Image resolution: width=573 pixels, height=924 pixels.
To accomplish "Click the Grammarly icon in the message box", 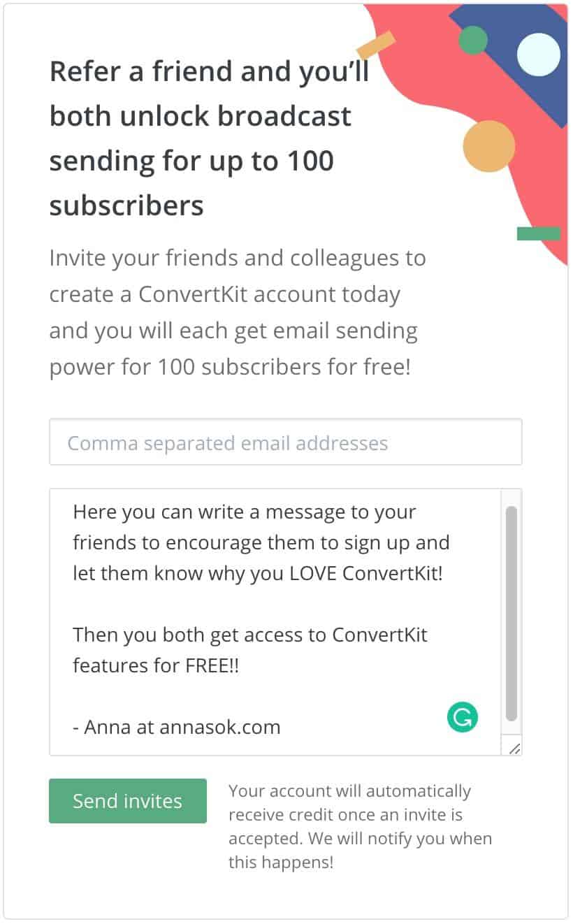I will 463,717.
